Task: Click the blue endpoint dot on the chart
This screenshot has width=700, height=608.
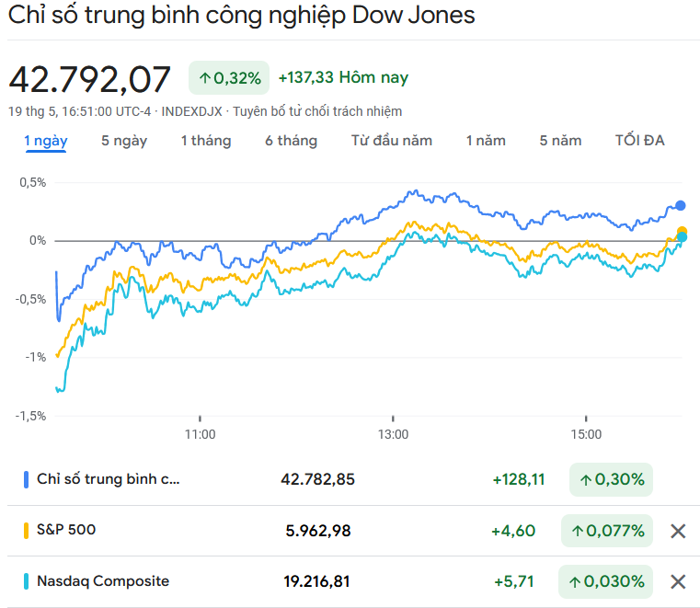Action: (x=681, y=205)
